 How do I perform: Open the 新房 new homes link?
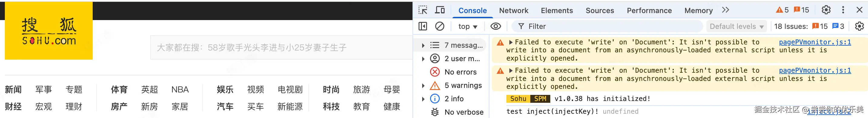[x=150, y=107]
